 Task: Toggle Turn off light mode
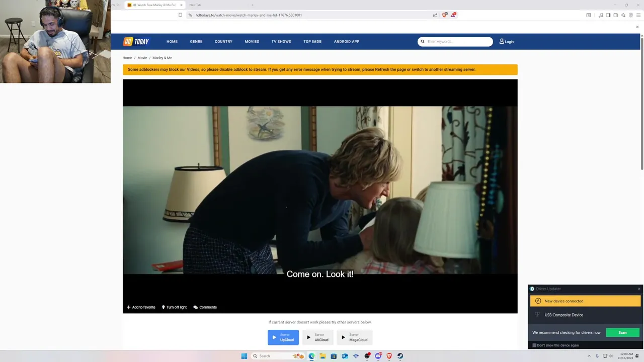click(x=174, y=307)
